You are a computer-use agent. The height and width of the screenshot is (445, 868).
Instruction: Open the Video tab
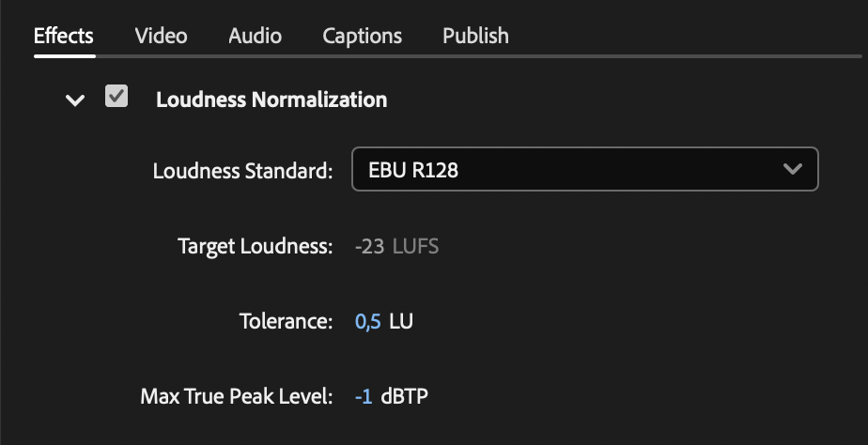(x=161, y=36)
